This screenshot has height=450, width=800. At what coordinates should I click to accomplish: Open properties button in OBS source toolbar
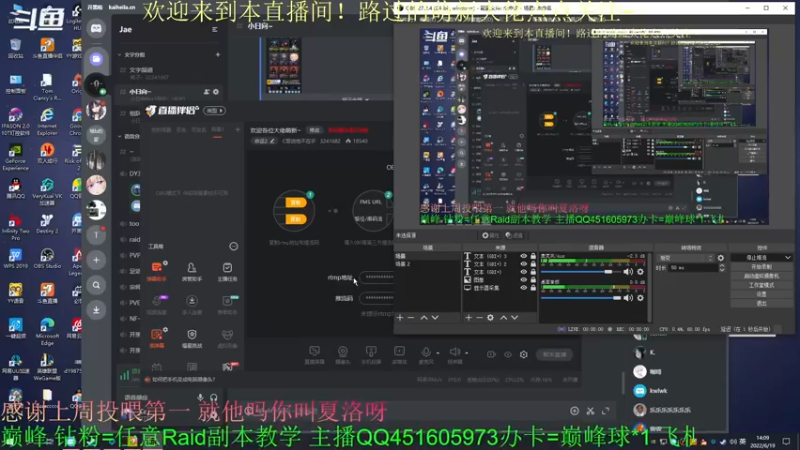click(491, 235)
